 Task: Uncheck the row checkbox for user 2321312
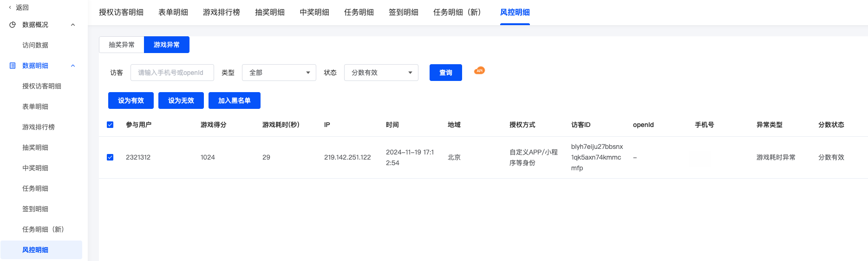[x=110, y=157]
